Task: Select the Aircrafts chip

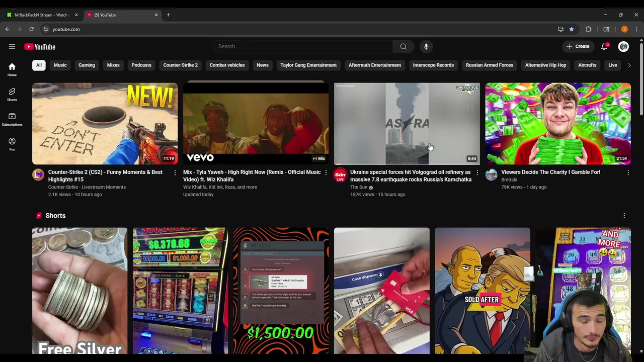Action: point(587,65)
